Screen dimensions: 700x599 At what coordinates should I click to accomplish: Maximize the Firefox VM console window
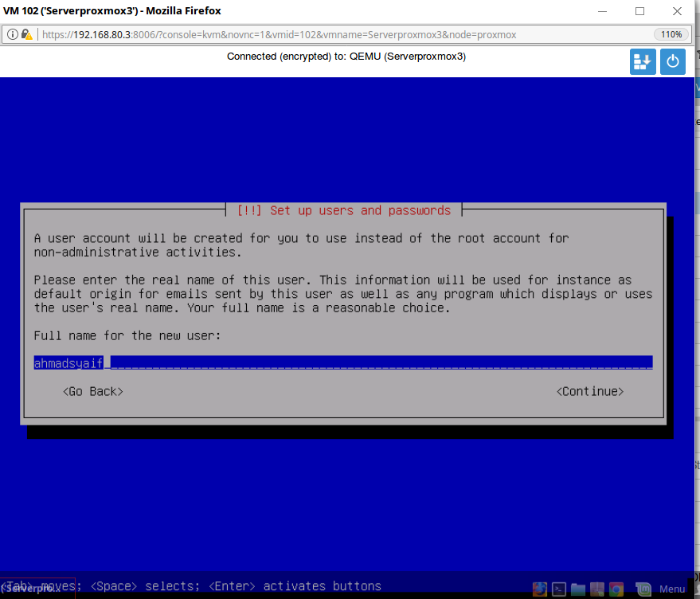pyautogui.click(x=639, y=11)
